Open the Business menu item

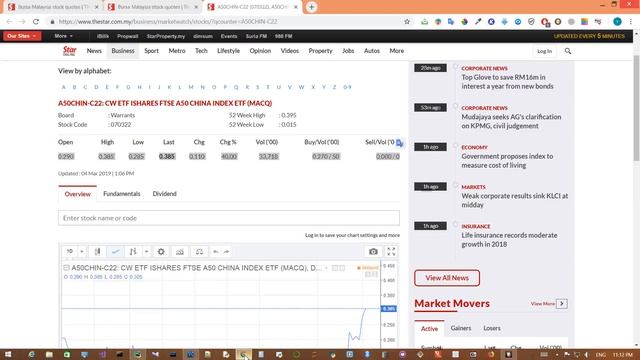click(123, 51)
